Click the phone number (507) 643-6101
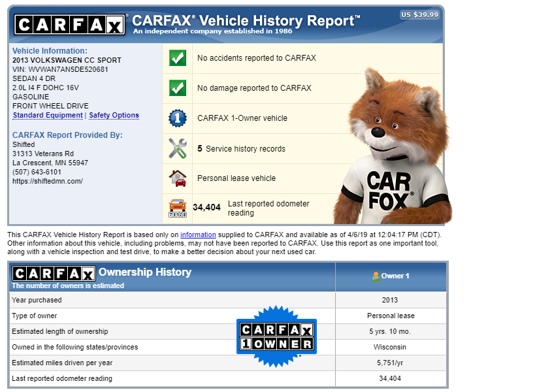The image size is (535, 392). point(37,172)
